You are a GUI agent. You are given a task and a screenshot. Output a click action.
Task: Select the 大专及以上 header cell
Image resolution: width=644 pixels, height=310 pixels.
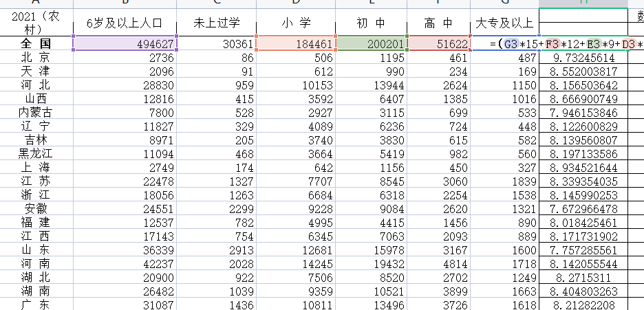click(504, 23)
